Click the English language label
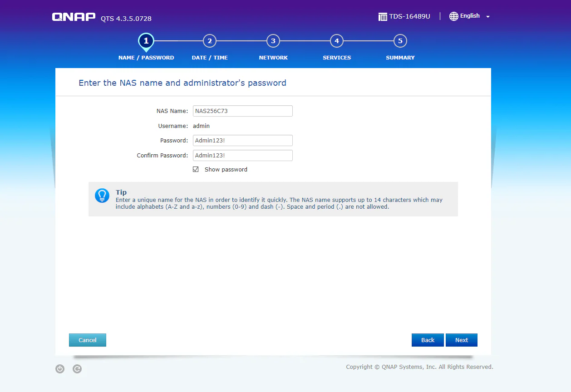Image resolution: width=571 pixels, height=392 pixels. 470,16
